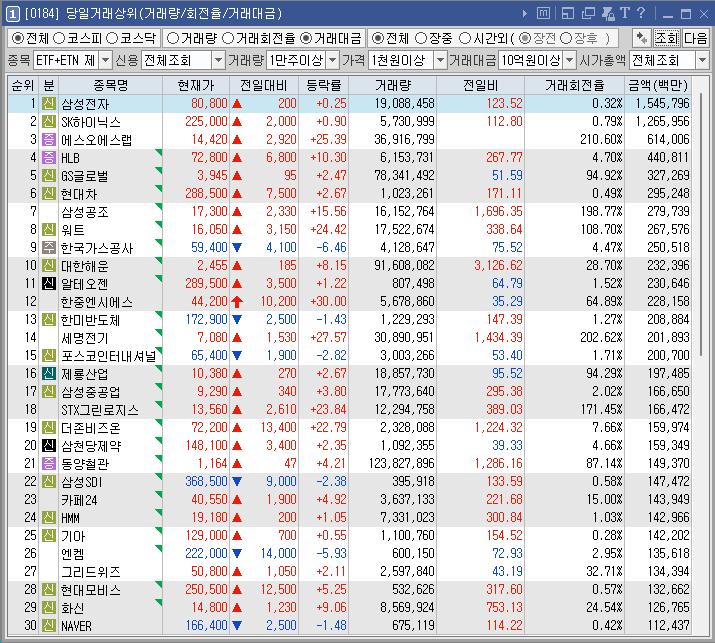Select the 카페24 stock name
This screenshot has width=715, height=643.
[79, 500]
